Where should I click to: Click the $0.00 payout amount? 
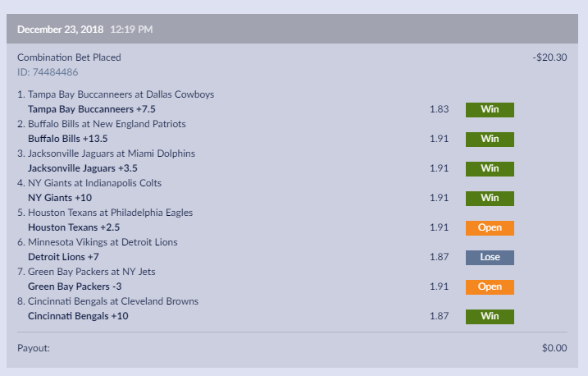(554, 348)
